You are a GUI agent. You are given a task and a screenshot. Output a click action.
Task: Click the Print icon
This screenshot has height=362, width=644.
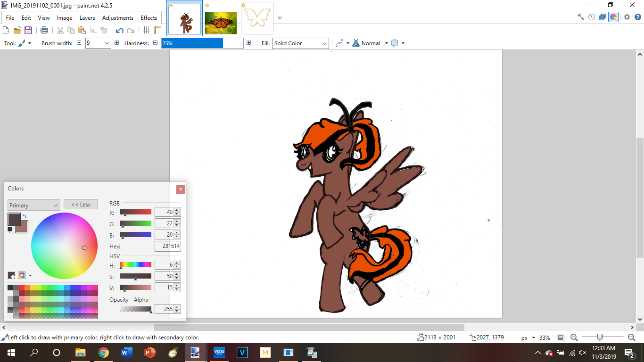tap(44, 30)
